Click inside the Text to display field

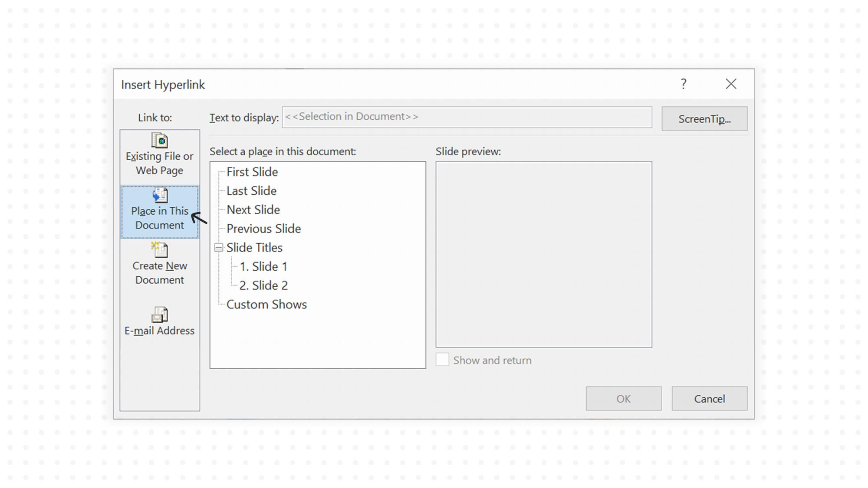point(467,116)
